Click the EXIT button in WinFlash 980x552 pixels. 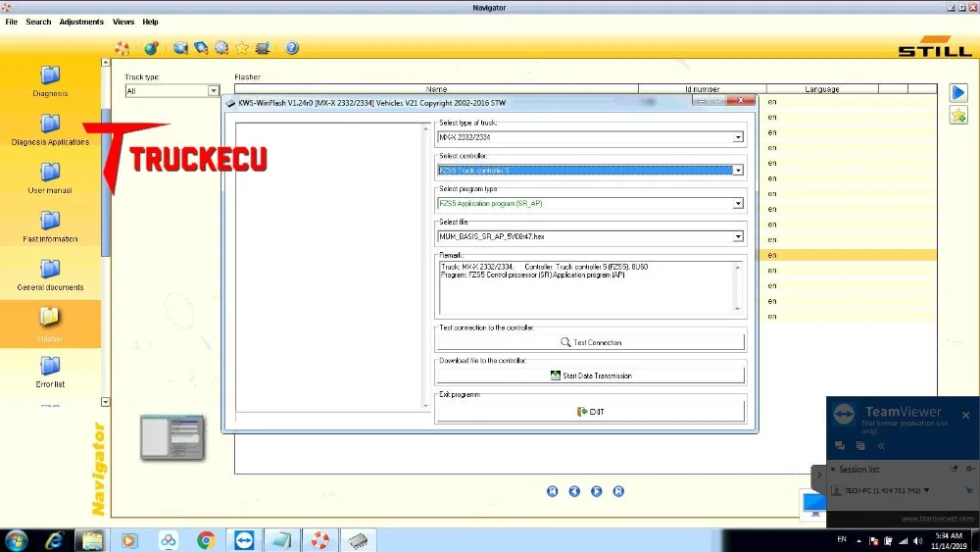(591, 412)
